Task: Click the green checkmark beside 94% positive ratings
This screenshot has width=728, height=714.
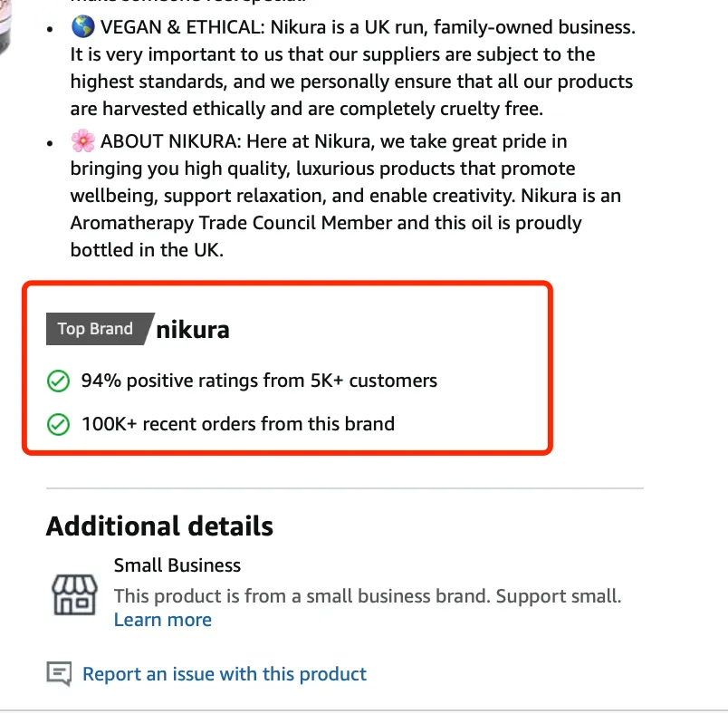Action: 58,381
